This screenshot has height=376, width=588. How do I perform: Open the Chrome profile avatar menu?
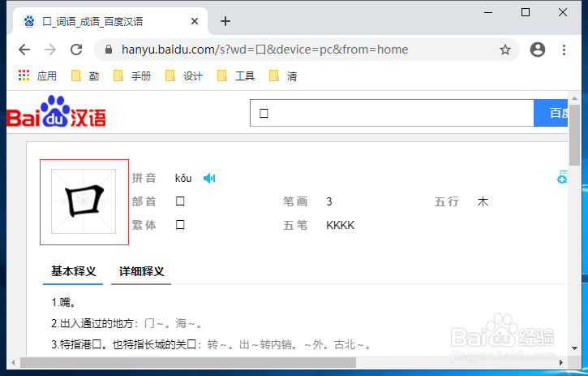pyautogui.click(x=538, y=50)
